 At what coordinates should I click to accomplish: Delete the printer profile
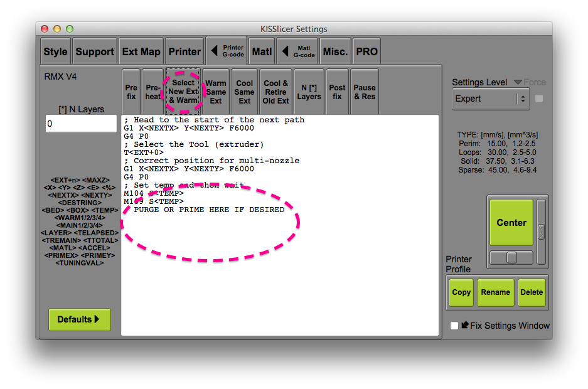click(x=532, y=292)
